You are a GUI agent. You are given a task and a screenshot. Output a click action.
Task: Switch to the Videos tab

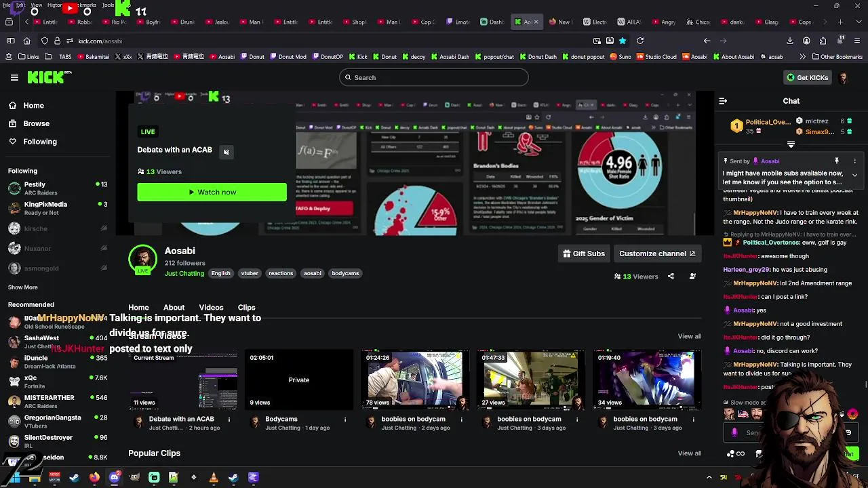click(211, 307)
